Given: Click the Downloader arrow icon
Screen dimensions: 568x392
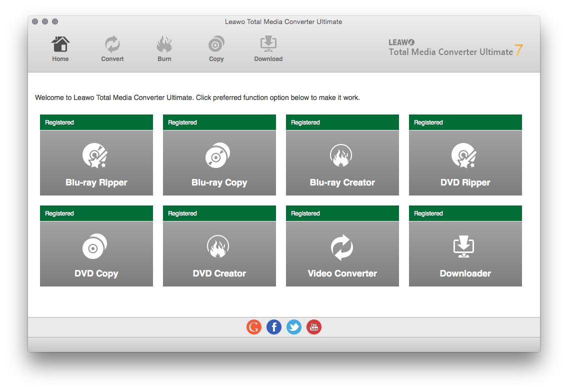Looking at the screenshot, I should click(463, 246).
